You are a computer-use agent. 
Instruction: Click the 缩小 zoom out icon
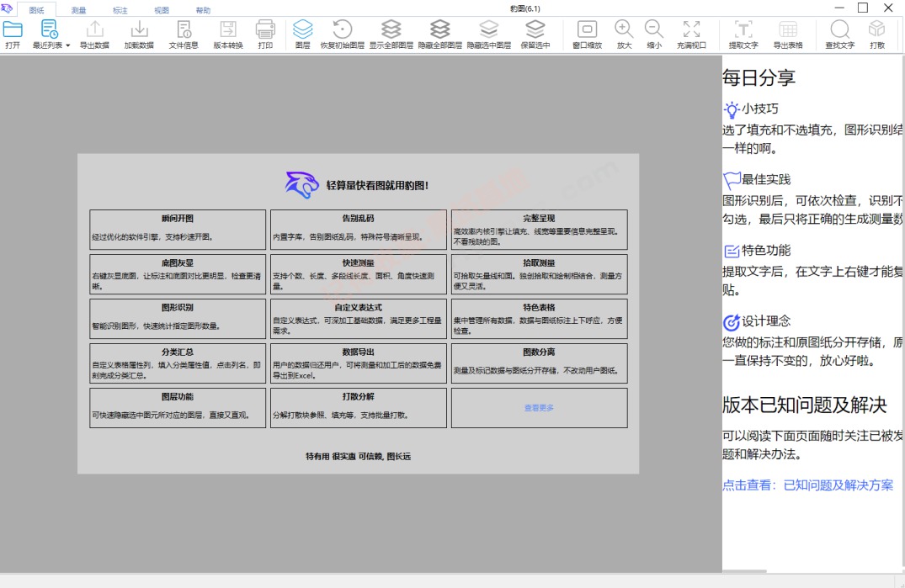pos(654,29)
